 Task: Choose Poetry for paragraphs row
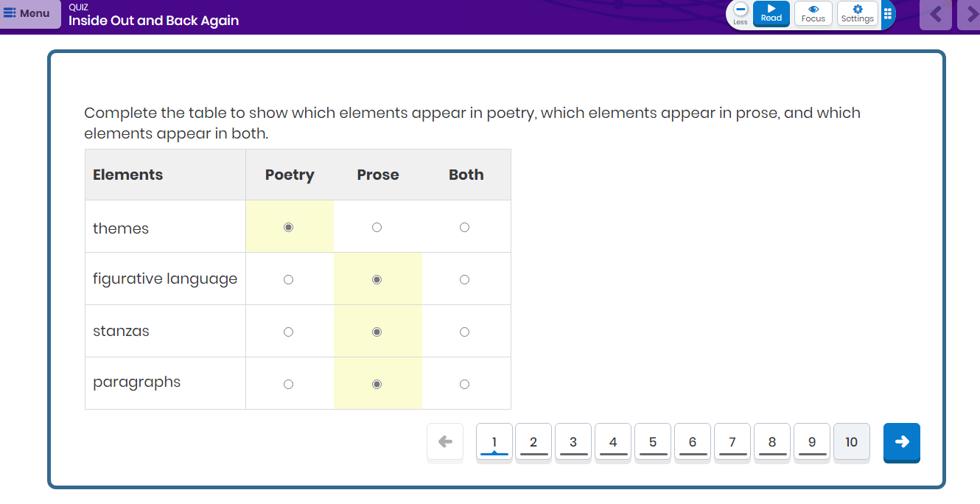(288, 385)
